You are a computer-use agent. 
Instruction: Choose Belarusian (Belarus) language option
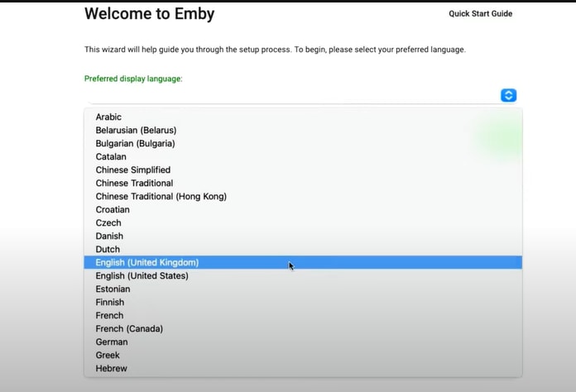pyautogui.click(x=303, y=130)
